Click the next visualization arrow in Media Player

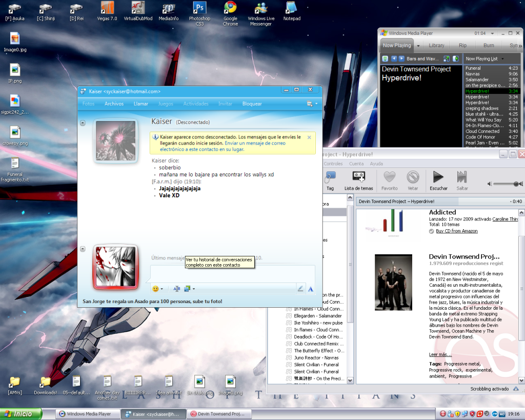(x=401, y=58)
